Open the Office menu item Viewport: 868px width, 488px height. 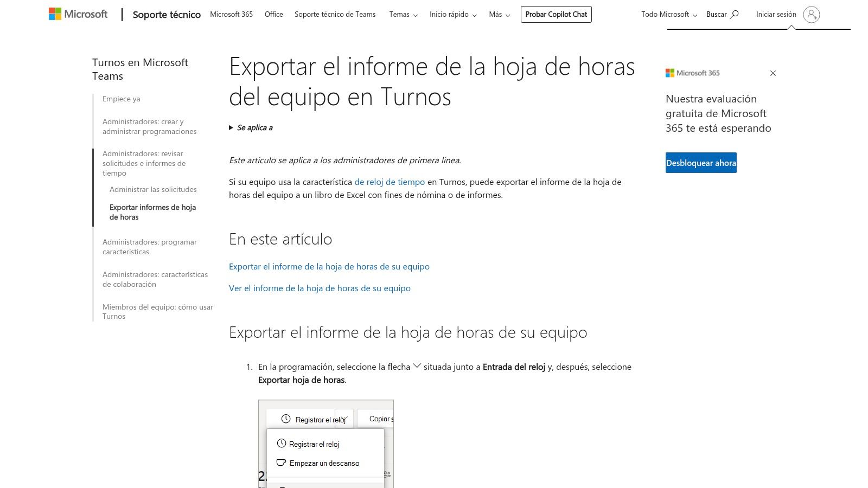[x=274, y=14]
